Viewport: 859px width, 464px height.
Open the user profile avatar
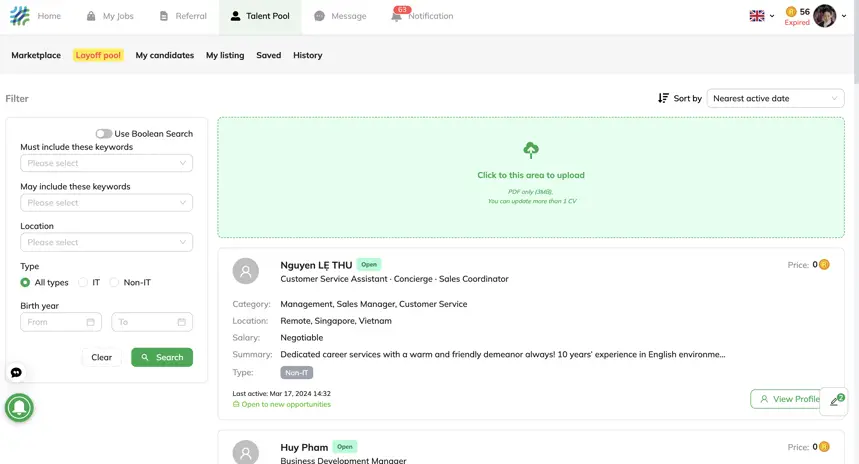pyautogui.click(x=824, y=16)
